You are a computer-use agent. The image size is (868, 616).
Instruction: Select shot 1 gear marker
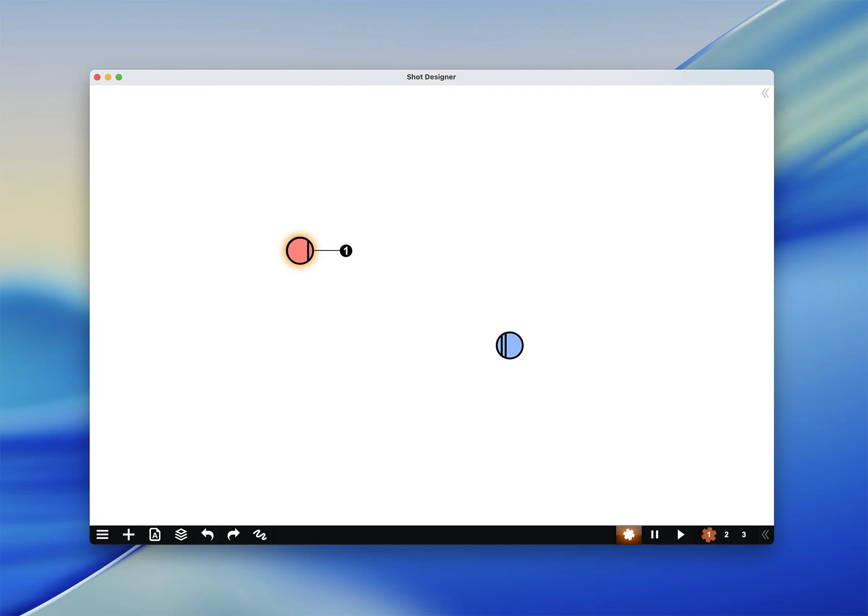pos(709,534)
